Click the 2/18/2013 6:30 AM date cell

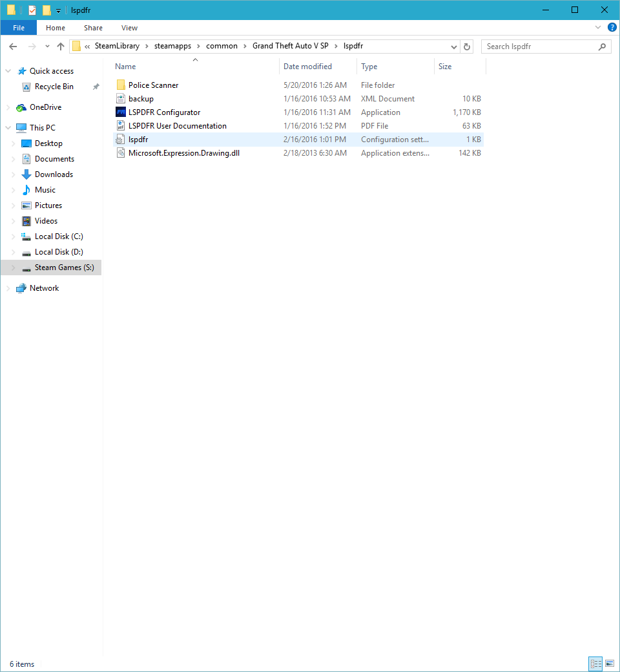315,153
